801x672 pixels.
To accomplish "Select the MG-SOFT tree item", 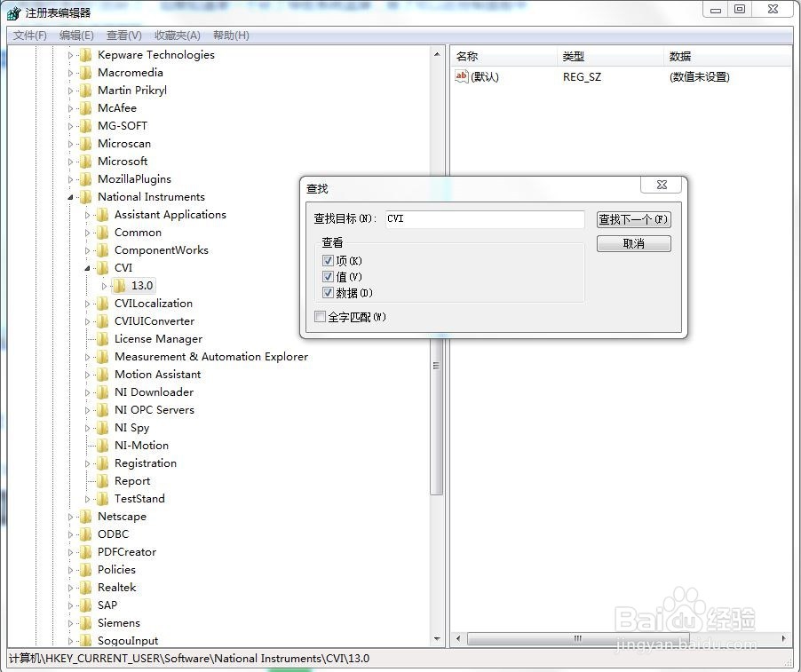I will pos(123,126).
